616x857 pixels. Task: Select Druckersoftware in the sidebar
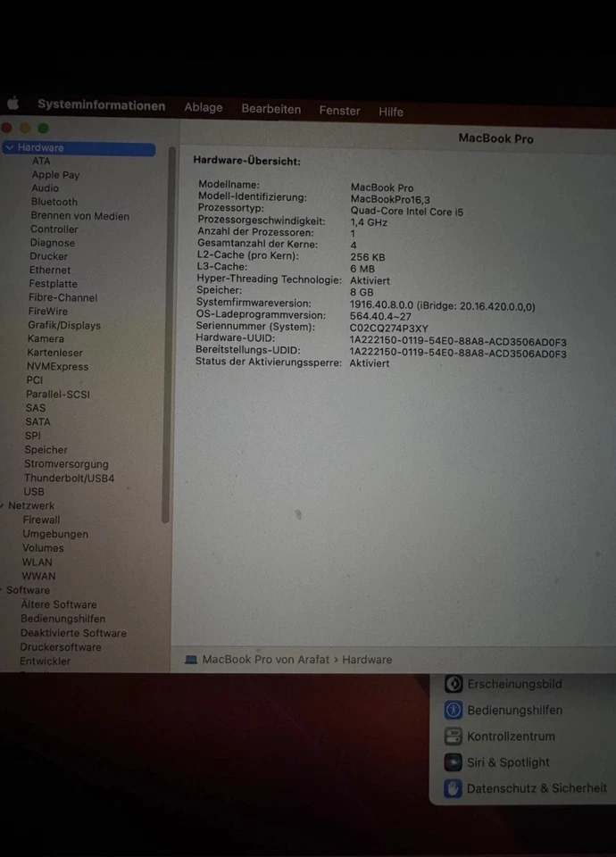point(61,647)
